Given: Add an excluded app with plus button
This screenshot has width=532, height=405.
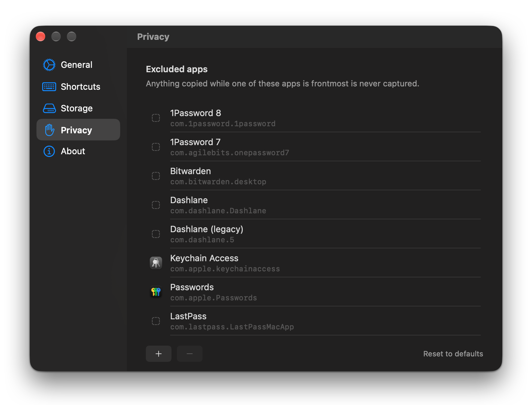Looking at the screenshot, I should (159, 354).
